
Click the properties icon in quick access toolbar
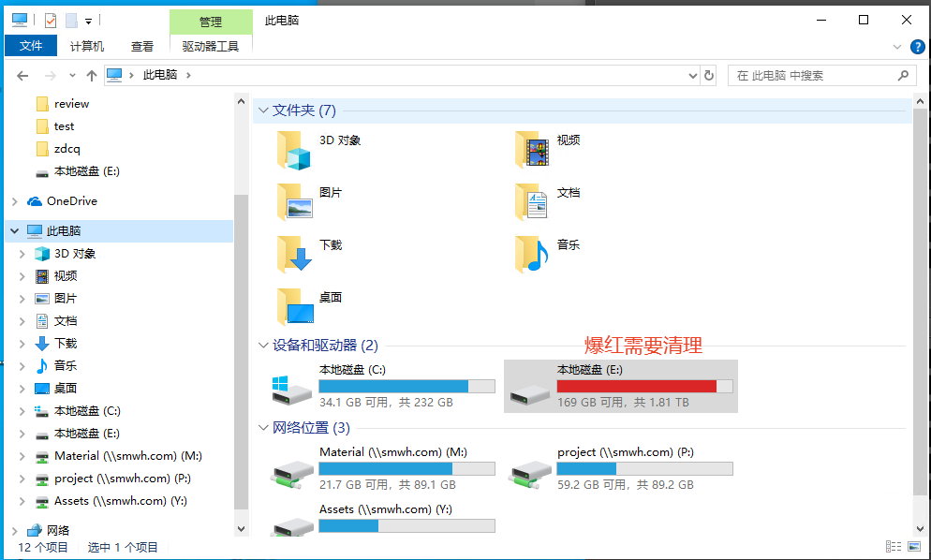click(51, 21)
